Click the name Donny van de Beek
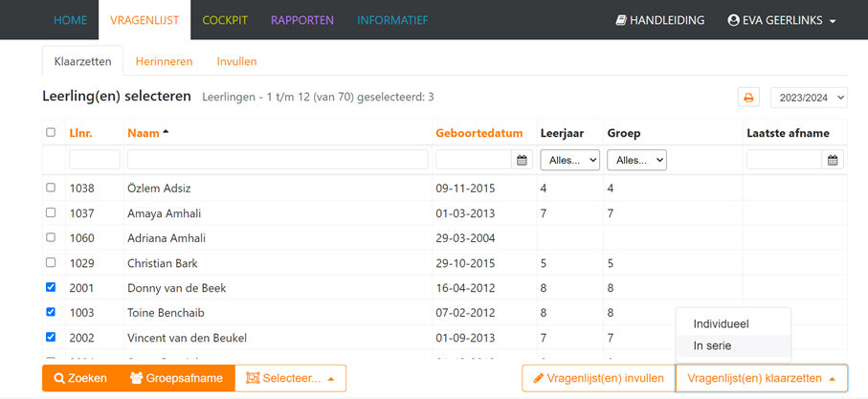868x399 pixels. (177, 288)
